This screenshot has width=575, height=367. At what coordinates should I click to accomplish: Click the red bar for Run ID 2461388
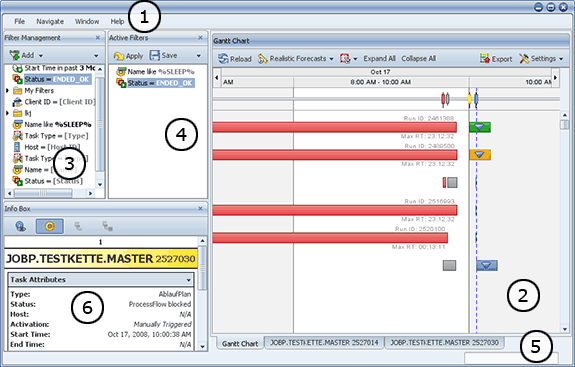[x=335, y=127]
